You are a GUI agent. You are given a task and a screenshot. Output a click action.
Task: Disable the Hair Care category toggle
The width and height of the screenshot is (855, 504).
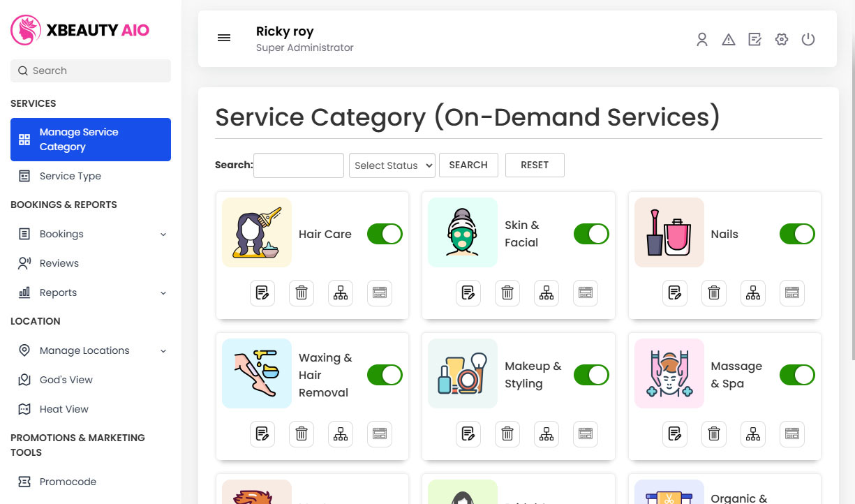click(385, 234)
